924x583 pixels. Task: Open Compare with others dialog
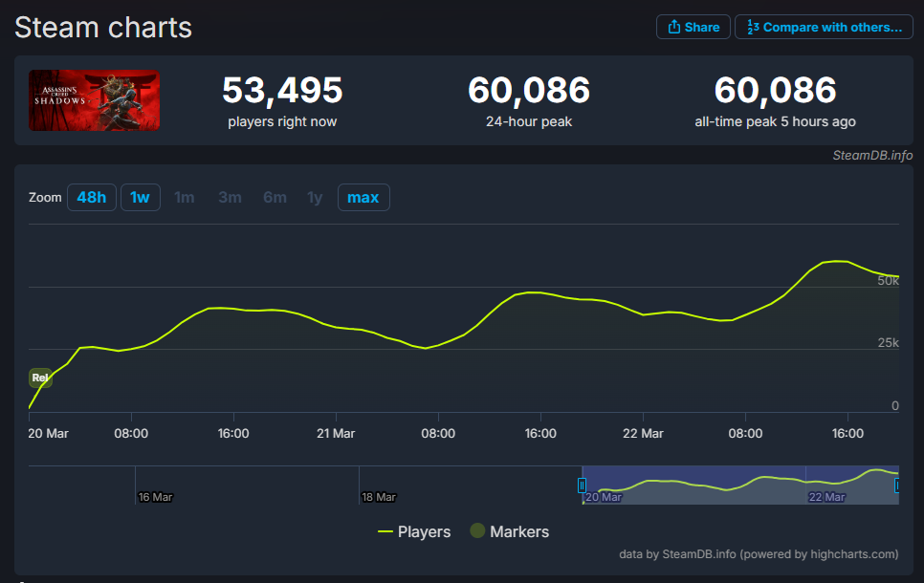[824, 27]
